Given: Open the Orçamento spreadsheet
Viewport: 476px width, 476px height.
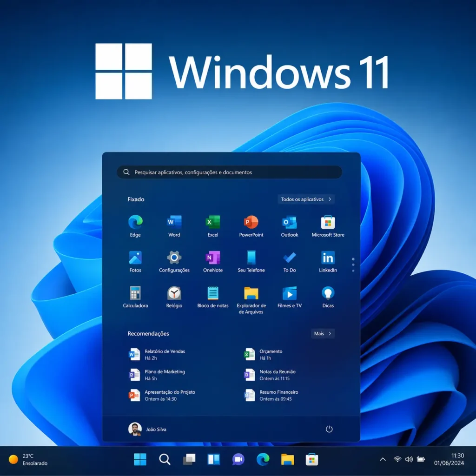Looking at the screenshot, I should click(264, 354).
